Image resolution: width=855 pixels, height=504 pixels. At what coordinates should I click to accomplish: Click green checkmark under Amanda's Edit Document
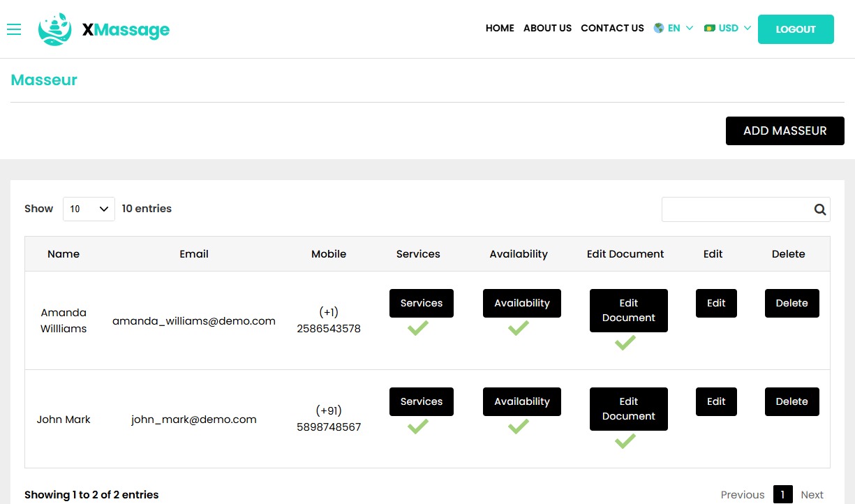point(625,343)
